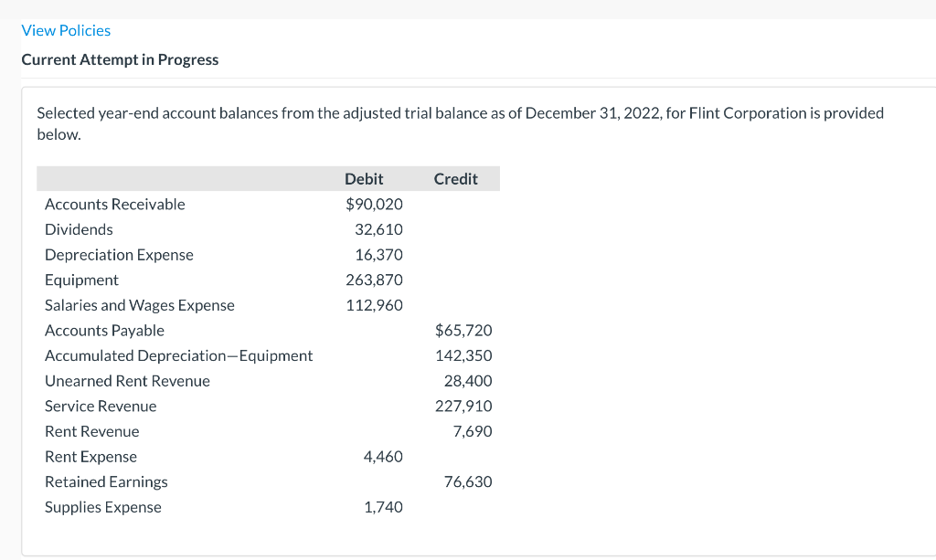Select the Supplies Expense label
The width and height of the screenshot is (936, 560).
coord(102,507)
